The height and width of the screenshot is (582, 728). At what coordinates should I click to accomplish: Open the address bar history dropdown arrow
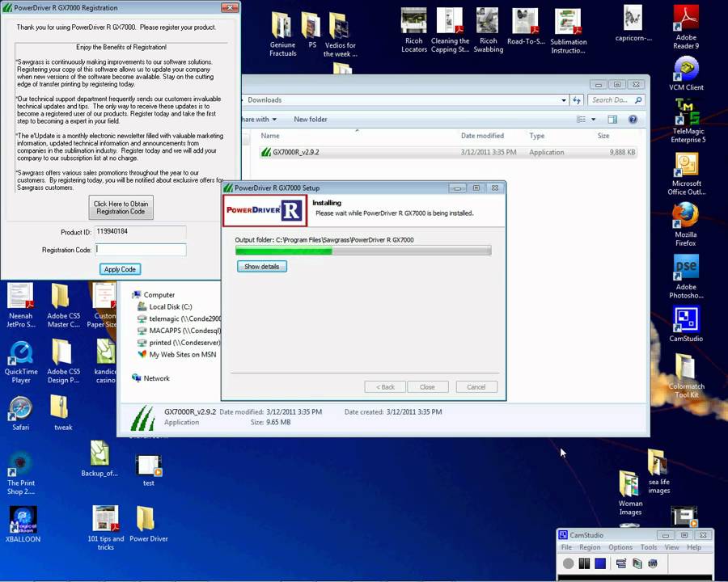564,99
